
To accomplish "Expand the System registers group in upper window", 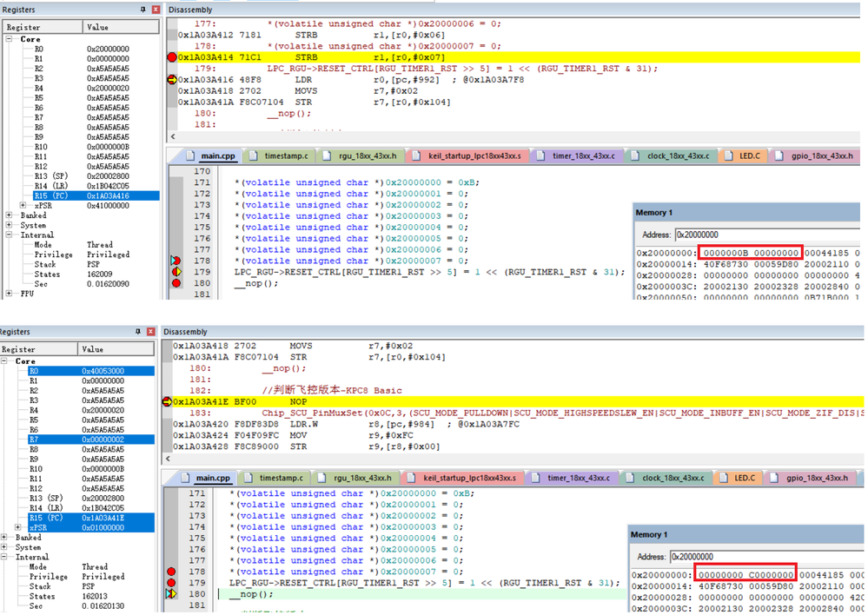I will pos(9,225).
